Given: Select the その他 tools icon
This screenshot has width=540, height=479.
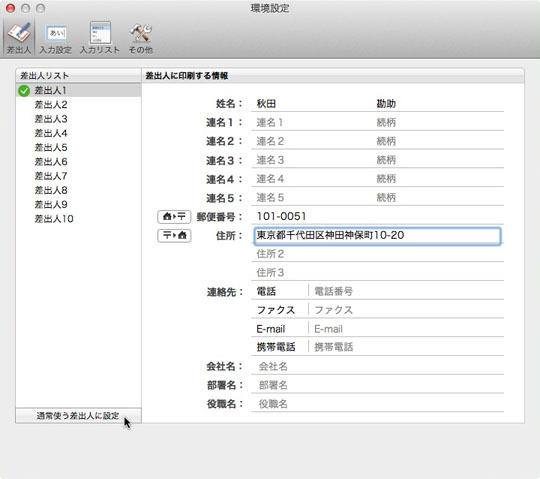Looking at the screenshot, I should pos(141,38).
